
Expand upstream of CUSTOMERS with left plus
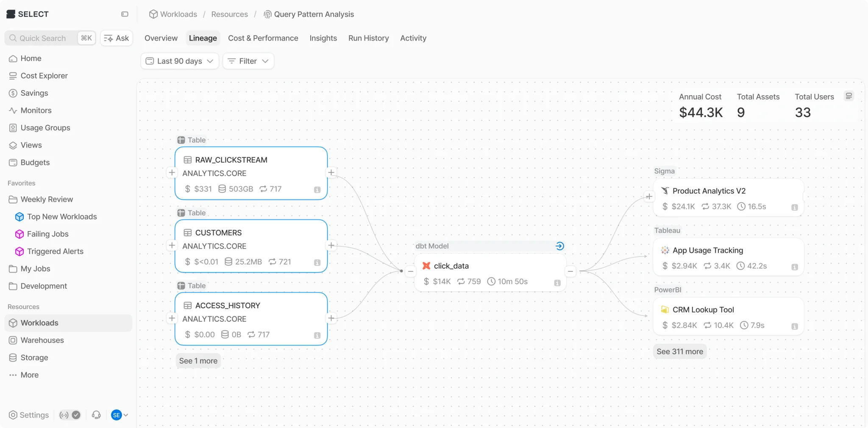click(172, 245)
